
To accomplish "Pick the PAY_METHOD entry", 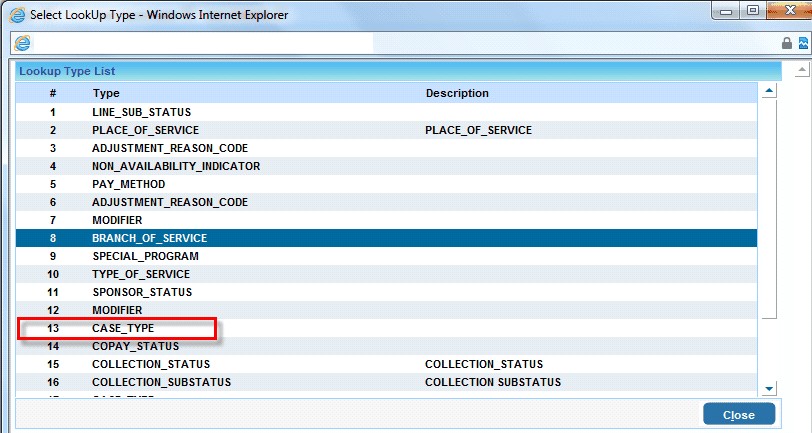I will (128, 184).
